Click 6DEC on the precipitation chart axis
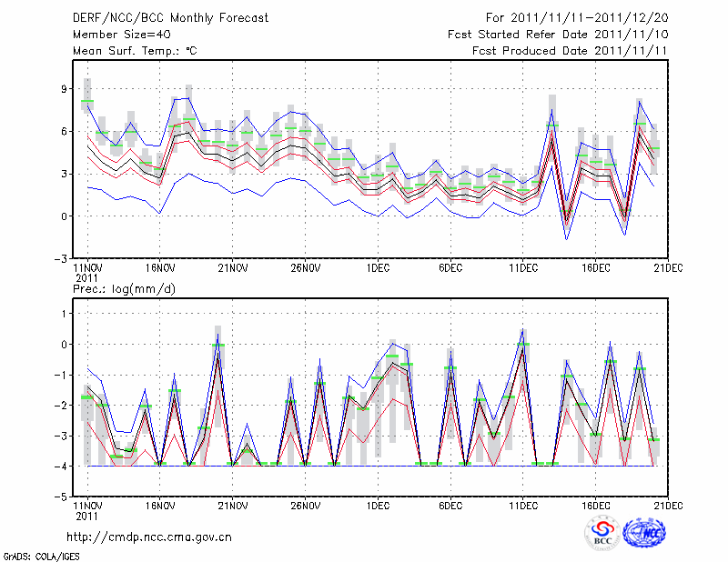This screenshot has height=562, width=728. point(450,506)
